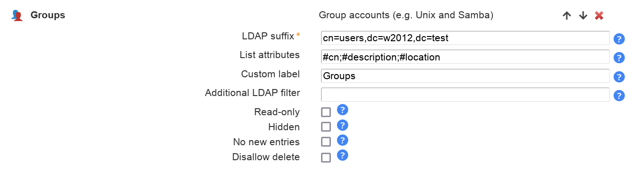Image resolution: width=644 pixels, height=171 pixels.
Task: Open help icon next to Read-only
Action: 343,110
